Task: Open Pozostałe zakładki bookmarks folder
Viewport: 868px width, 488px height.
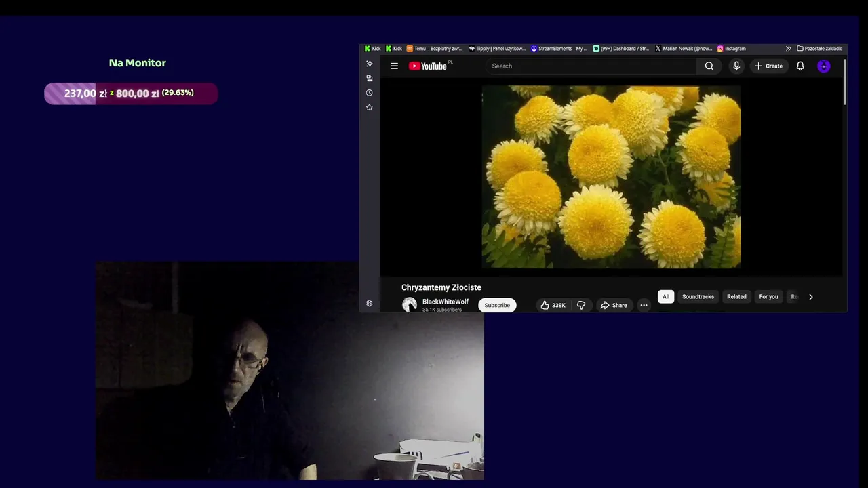Action: (x=819, y=49)
